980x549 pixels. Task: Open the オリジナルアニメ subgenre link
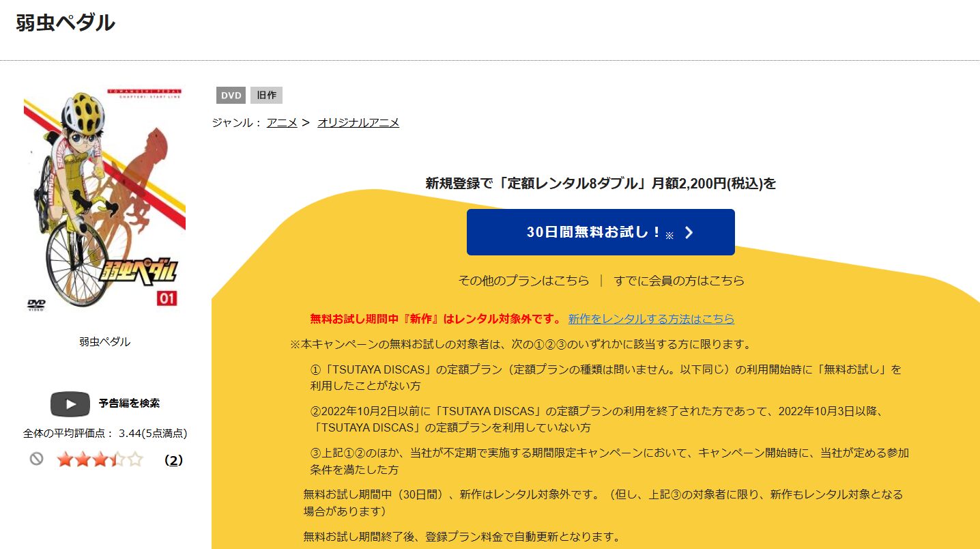[x=358, y=122]
